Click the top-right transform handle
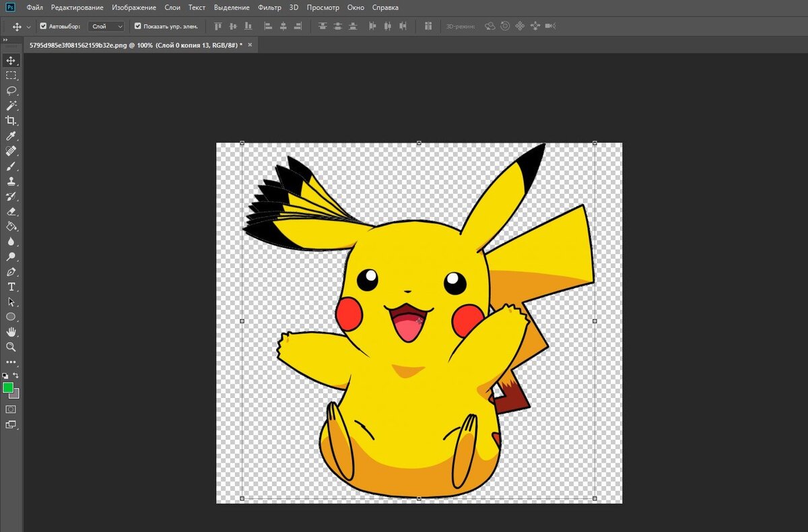Viewport: 808px width, 532px height. click(594, 143)
